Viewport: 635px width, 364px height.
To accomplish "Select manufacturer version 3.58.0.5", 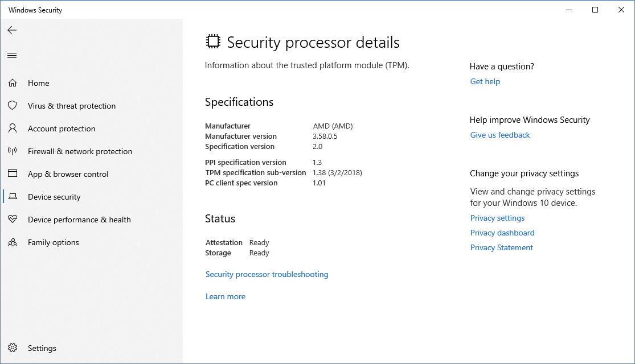I will click(325, 136).
